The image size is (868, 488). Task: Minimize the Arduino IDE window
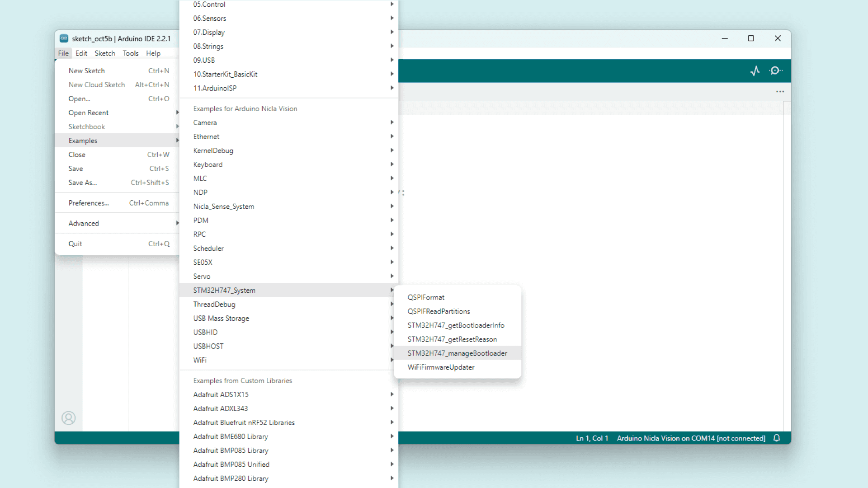click(x=725, y=38)
